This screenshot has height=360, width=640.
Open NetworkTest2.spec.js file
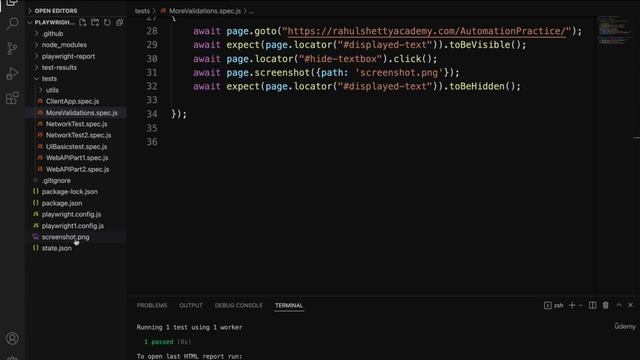click(x=78, y=135)
